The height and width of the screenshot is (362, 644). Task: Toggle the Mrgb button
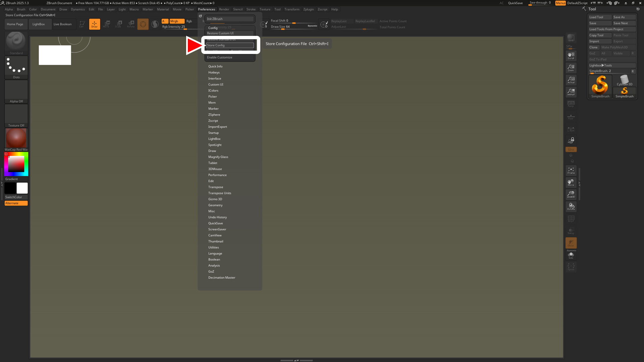pyautogui.click(x=177, y=21)
